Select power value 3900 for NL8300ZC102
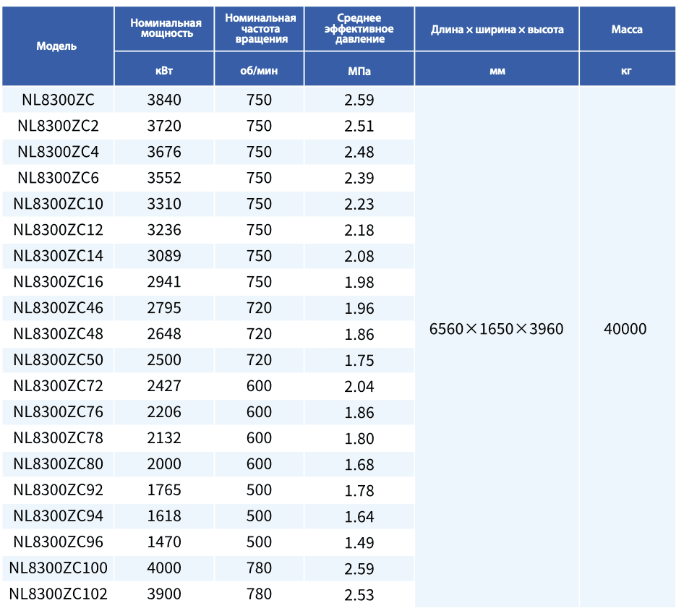684x616 pixels. [164, 594]
